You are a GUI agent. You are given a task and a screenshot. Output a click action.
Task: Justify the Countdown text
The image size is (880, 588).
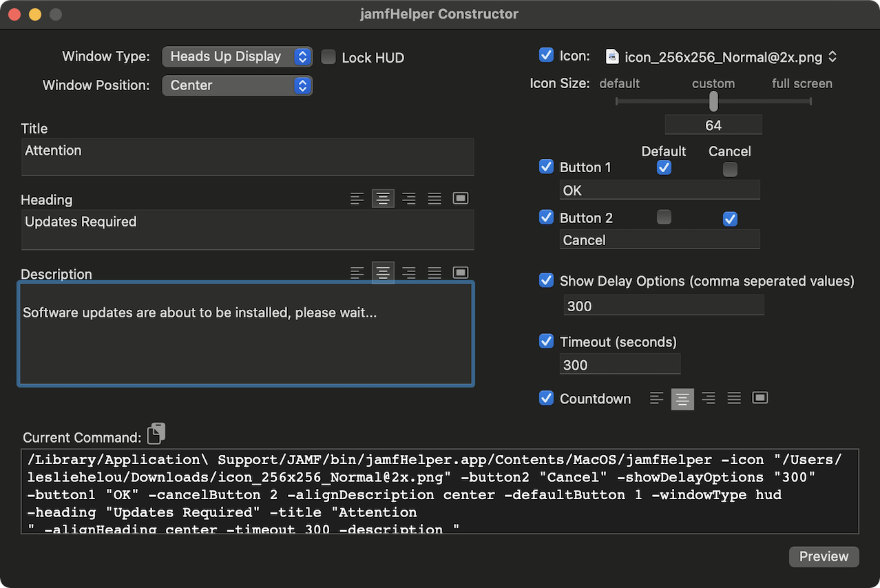click(x=734, y=398)
